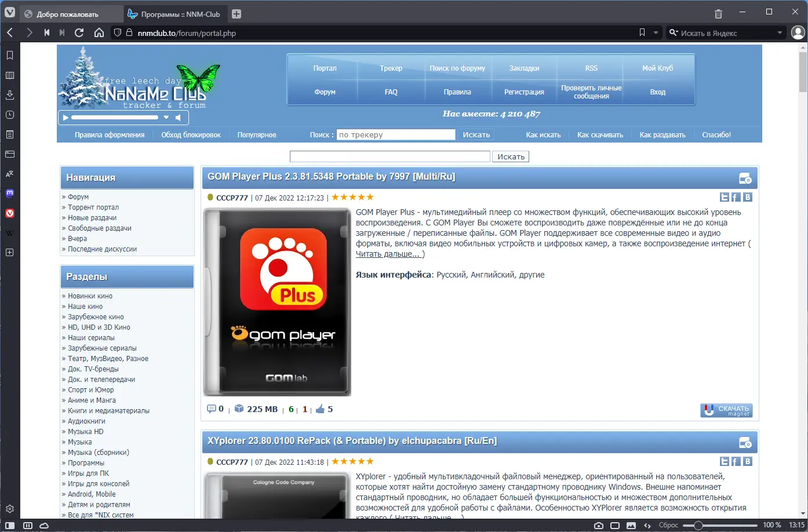The width and height of the screenshot is (808, 532).
Task: Open Vivaldi settings gear icon
Action: (x=10, y=509)
